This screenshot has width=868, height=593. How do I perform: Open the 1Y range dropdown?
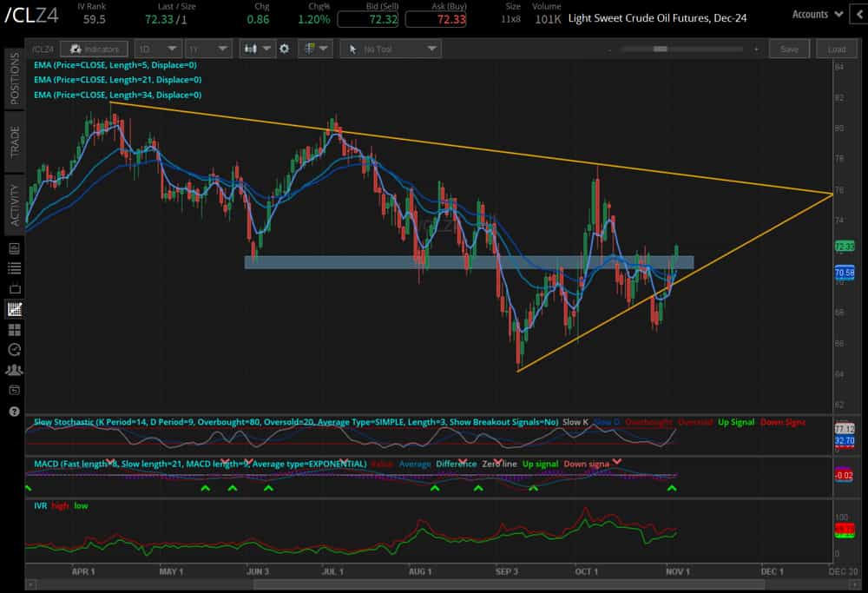click(x=208, y=49)
